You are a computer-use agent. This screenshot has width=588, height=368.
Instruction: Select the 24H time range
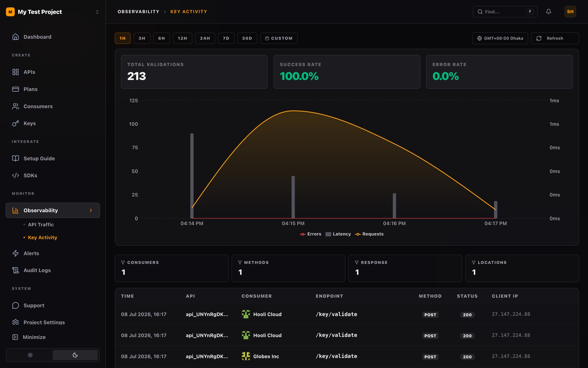(x=205, y=38)
